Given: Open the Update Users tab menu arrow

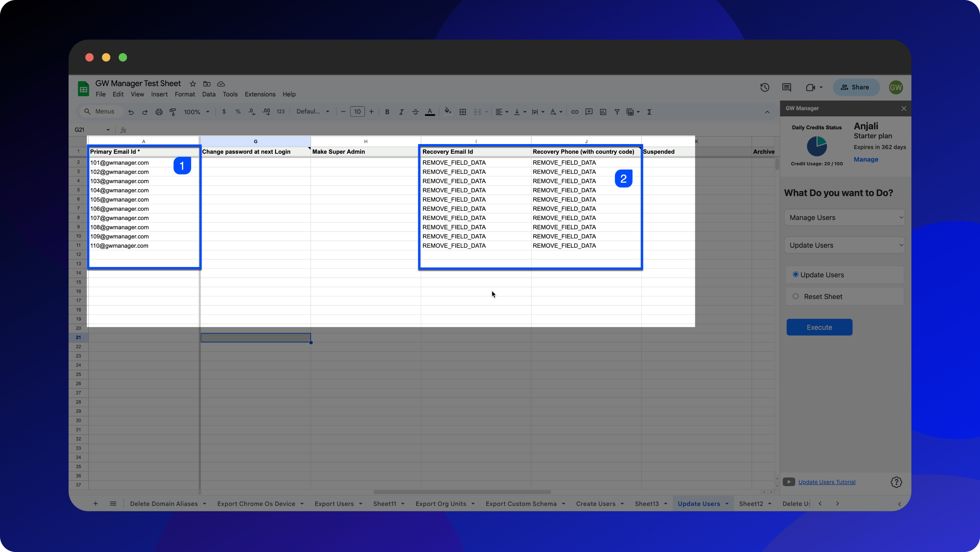Looking at the screenshot, I should coord(727,504).
